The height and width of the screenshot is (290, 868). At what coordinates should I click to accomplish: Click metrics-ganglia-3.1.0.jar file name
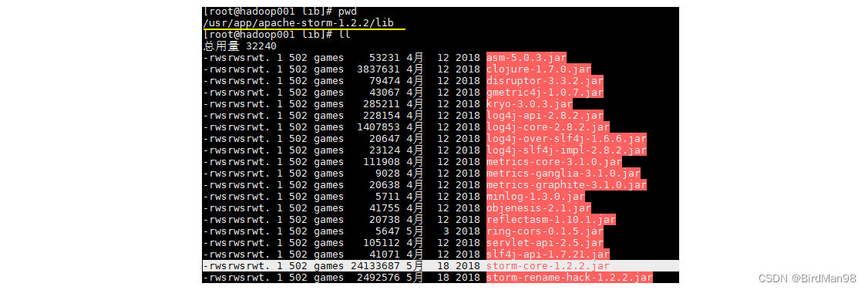click(x=563, y=174)
